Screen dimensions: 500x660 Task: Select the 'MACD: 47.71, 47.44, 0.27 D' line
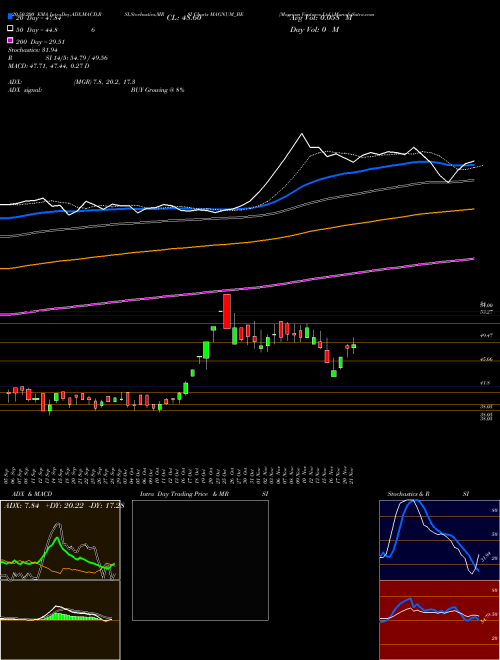point(48,66)
